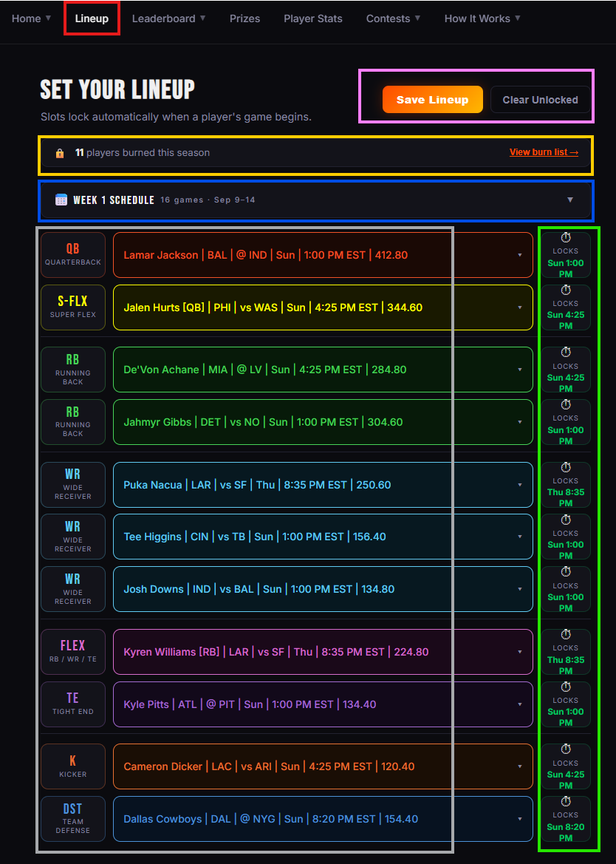This screenshot has width=616, height=864.
Task: Open the Puka Nacua wide receiver dropdown
Action: 323,485
